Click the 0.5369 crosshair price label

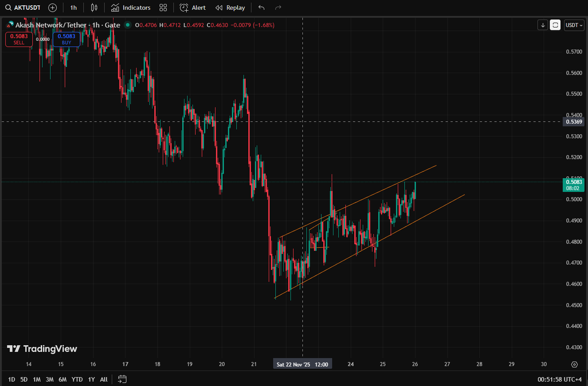574,121
